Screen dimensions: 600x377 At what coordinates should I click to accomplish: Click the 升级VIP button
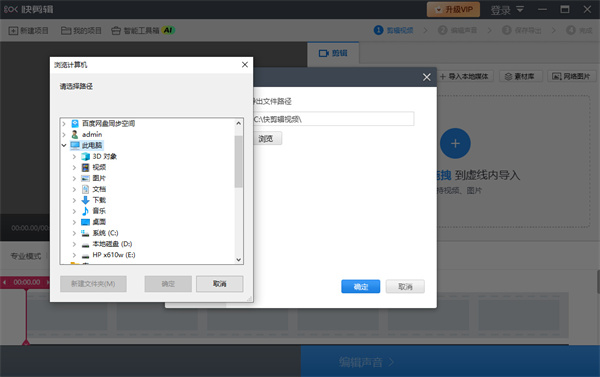pyautogui.click(x=453, y=10)
